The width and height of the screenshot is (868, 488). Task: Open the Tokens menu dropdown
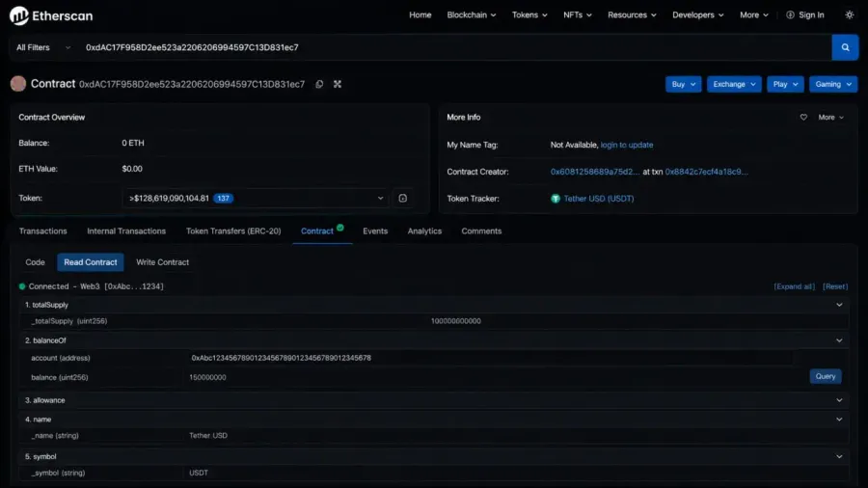529,14
